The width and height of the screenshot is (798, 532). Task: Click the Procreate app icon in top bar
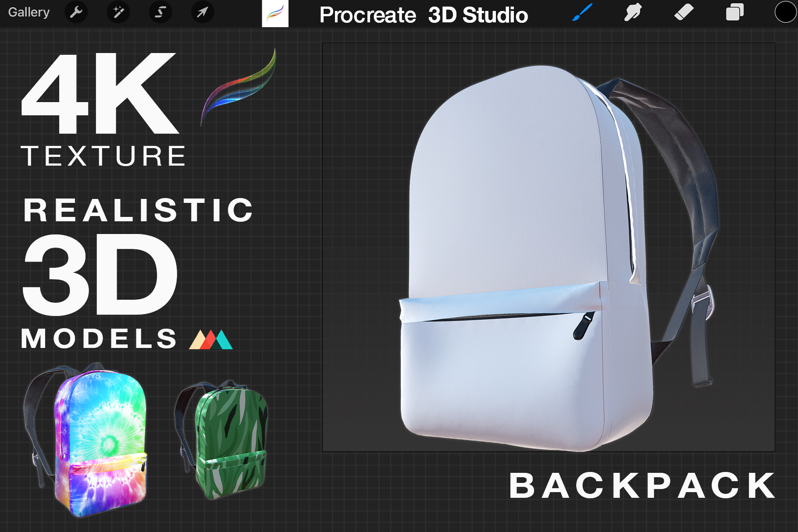point(275,14)
